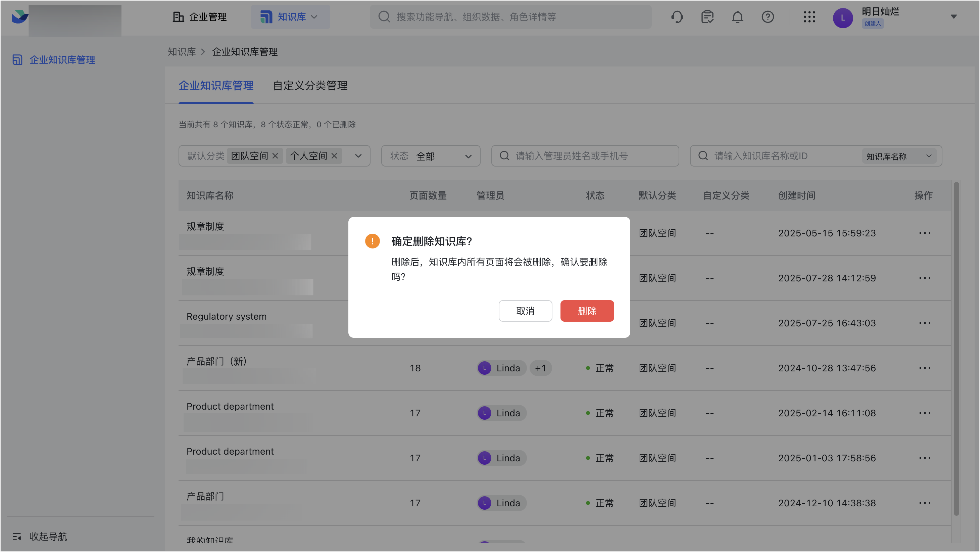Expand the 默认分类 filter dropdown

pos(358,156)
